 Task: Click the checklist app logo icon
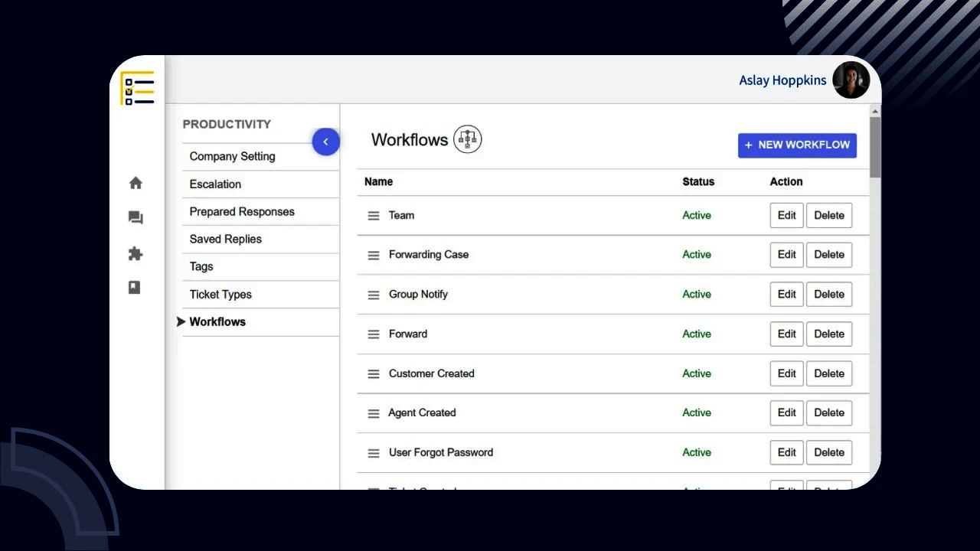click(138, 88)
